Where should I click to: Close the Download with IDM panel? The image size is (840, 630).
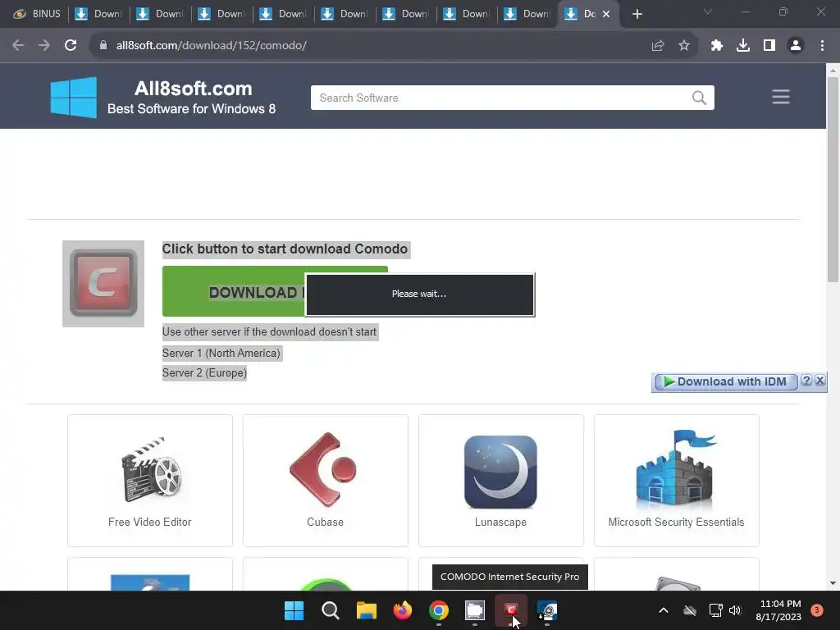pyautogui.click(x=819, y=381)
